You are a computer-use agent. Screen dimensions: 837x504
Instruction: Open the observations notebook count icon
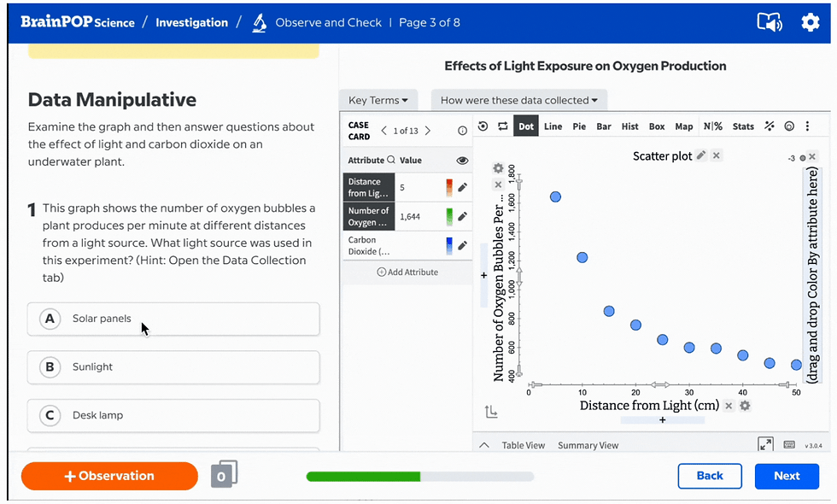224,473
